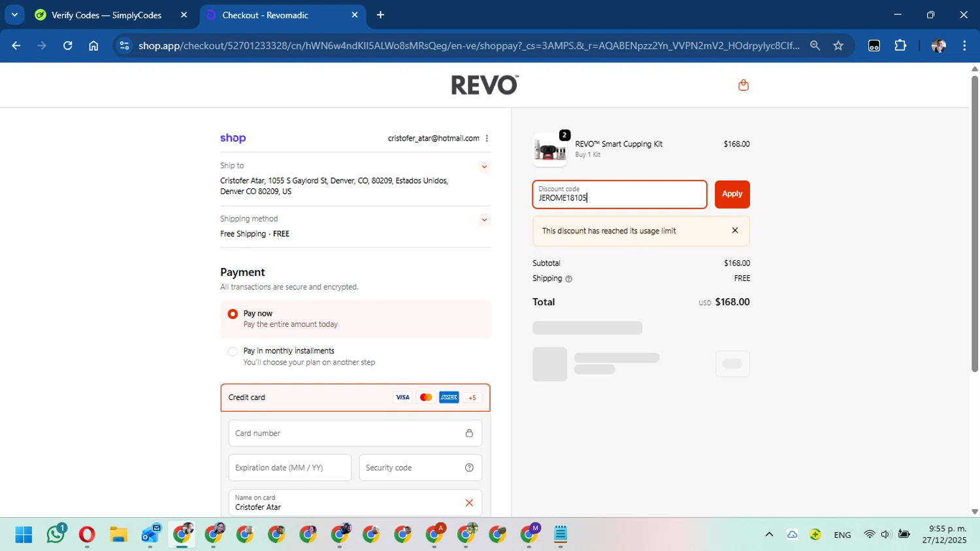
Task: Open a new browser tab
Action: coord(380,15)
